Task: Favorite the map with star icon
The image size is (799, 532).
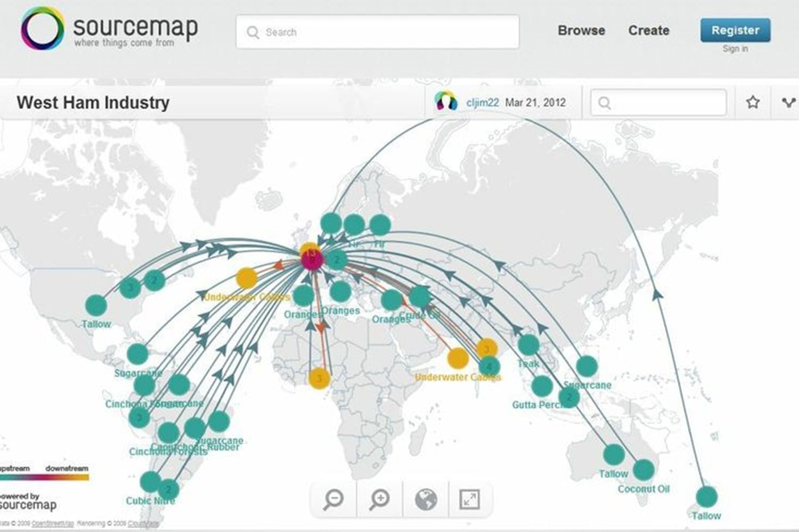Action: click(753, 102)
